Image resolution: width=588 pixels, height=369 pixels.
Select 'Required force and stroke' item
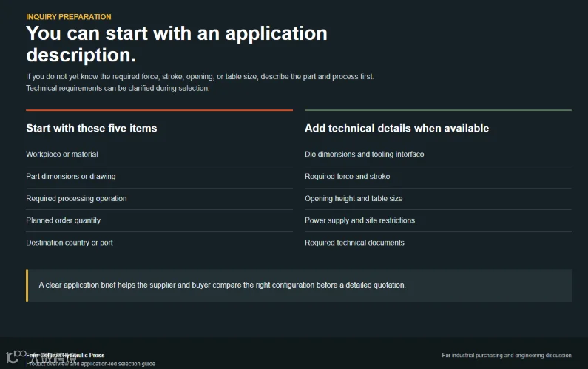(x=438, y=177)
